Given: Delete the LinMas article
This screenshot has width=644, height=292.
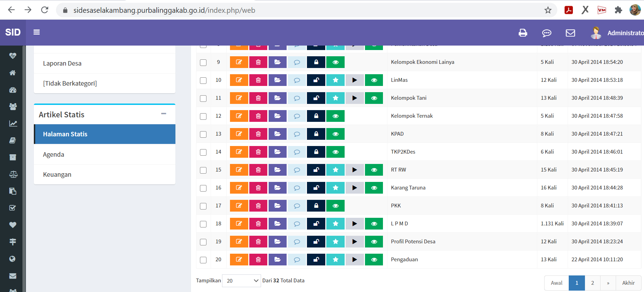Looking at the screenshot, I should (x=258, y=80).
